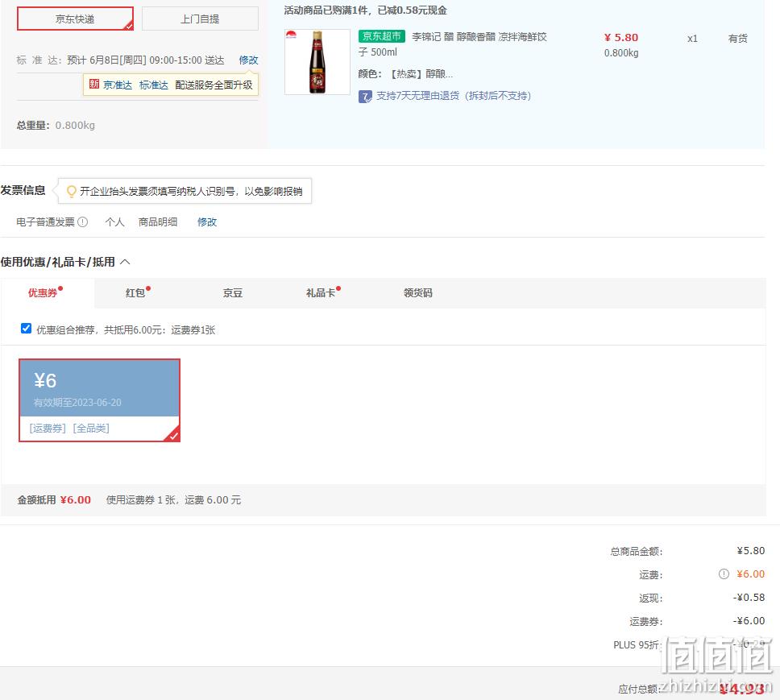Click 总商品金额 ¥5.80 value

(x=751, y=551)
